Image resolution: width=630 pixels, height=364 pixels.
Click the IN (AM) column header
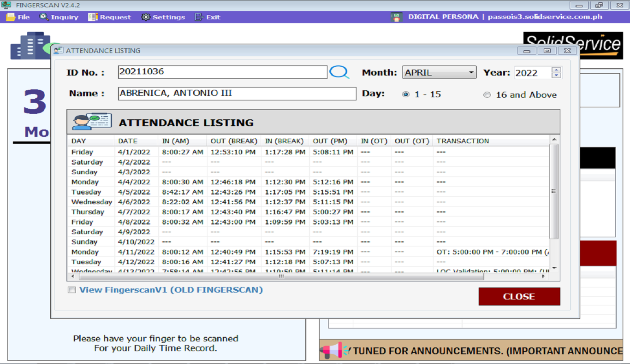point(183,141)
